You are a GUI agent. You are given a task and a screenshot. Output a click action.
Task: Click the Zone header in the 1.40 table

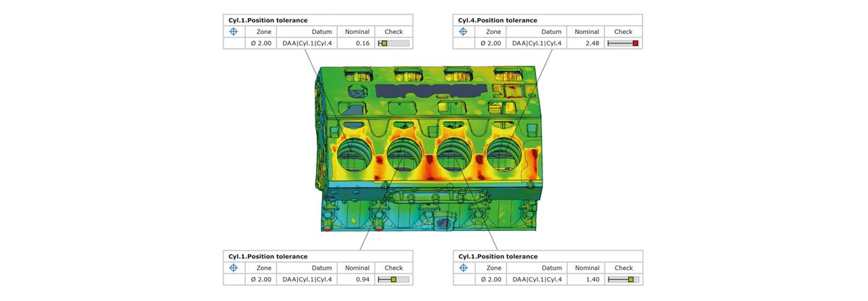(493, 268)
